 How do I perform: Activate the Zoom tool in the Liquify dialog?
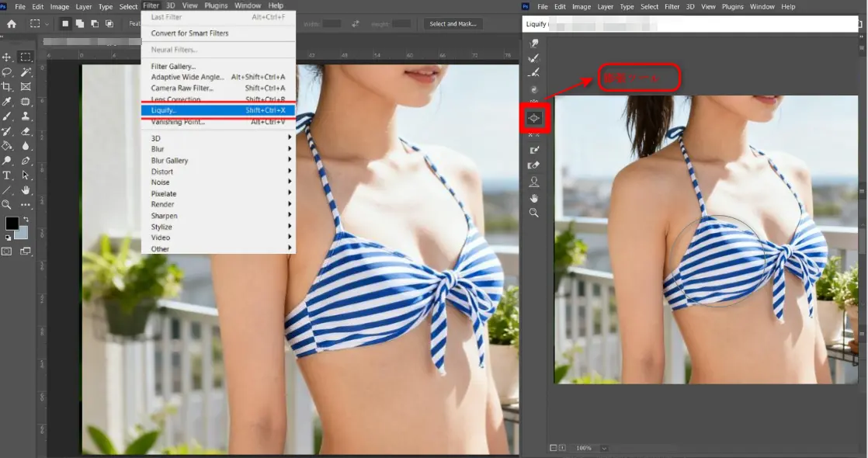(x=533, y=213)
